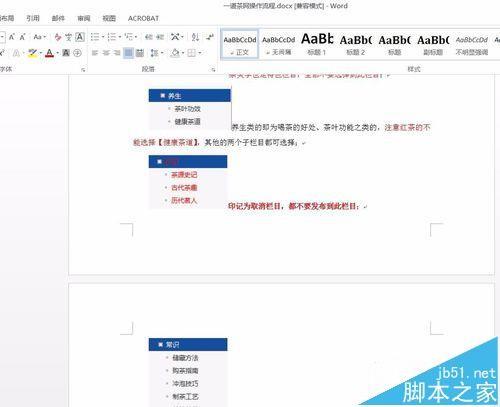Screen dimensions: 500x407
Task: Switch to the 审阅 tab
Action: (x=84, y=18)
